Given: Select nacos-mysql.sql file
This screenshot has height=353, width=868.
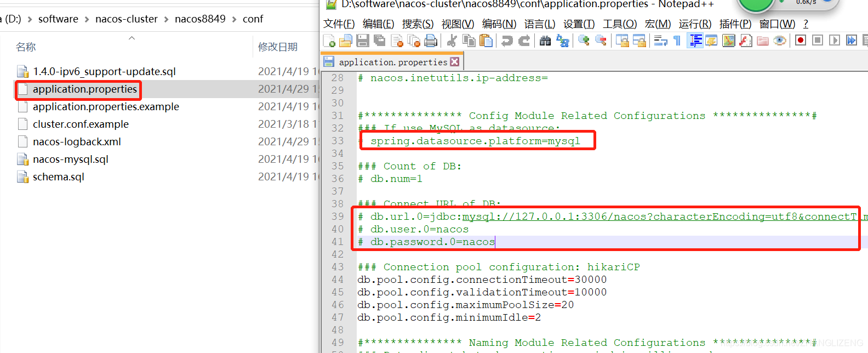Looking at the screenshot, I should 71,160.
